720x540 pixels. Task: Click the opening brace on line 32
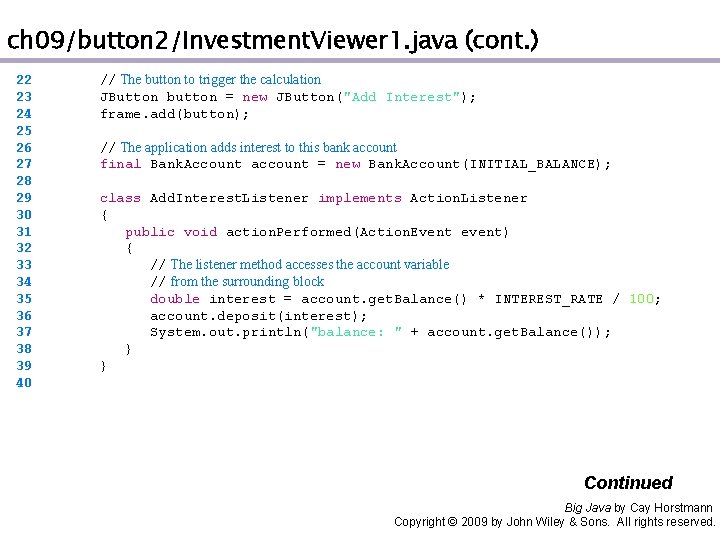click(x=129, y=248)
